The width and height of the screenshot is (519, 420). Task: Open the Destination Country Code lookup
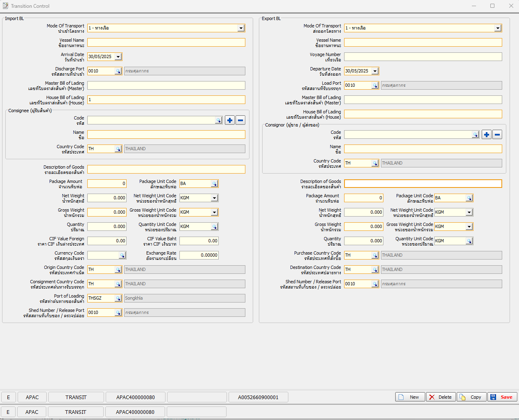(375, 270)
